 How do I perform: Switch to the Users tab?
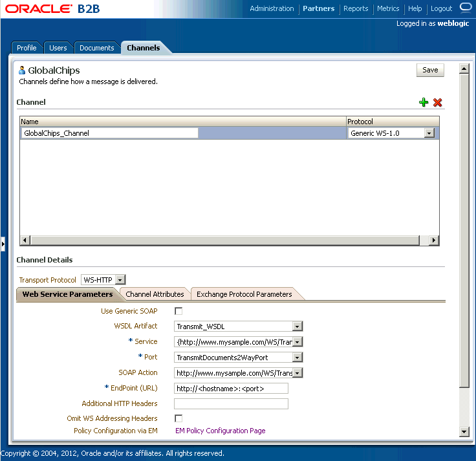[58, 48]
